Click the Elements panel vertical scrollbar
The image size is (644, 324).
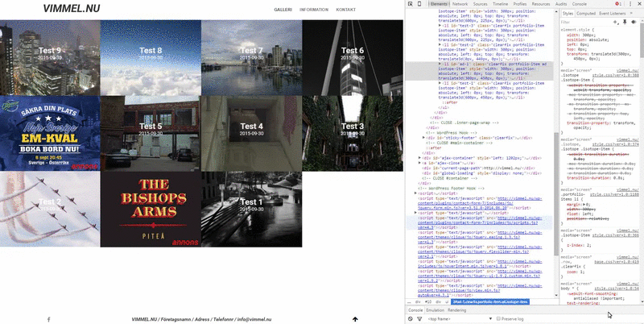click(x=556, y=193)
